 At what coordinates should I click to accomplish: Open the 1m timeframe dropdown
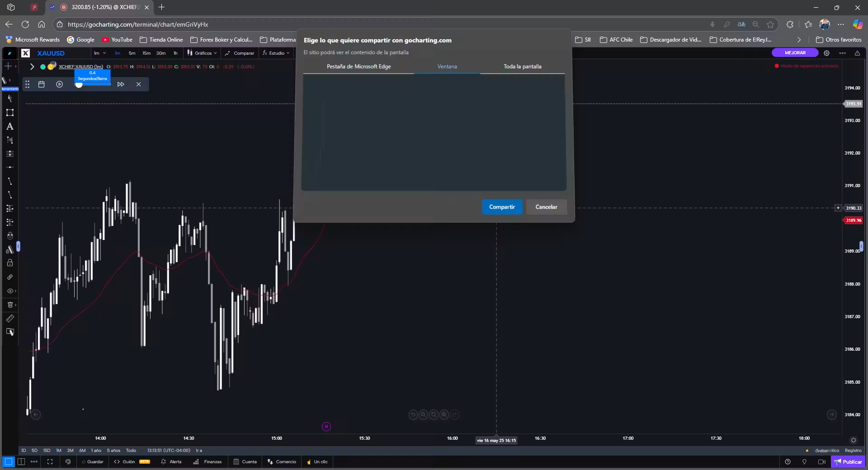point(99,53)
